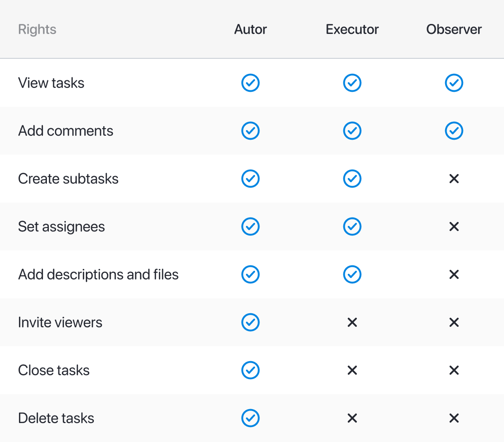The image size is (504, 442).
Task: Click the Observer cross for Create subtasks
Action: click(454, 179)
